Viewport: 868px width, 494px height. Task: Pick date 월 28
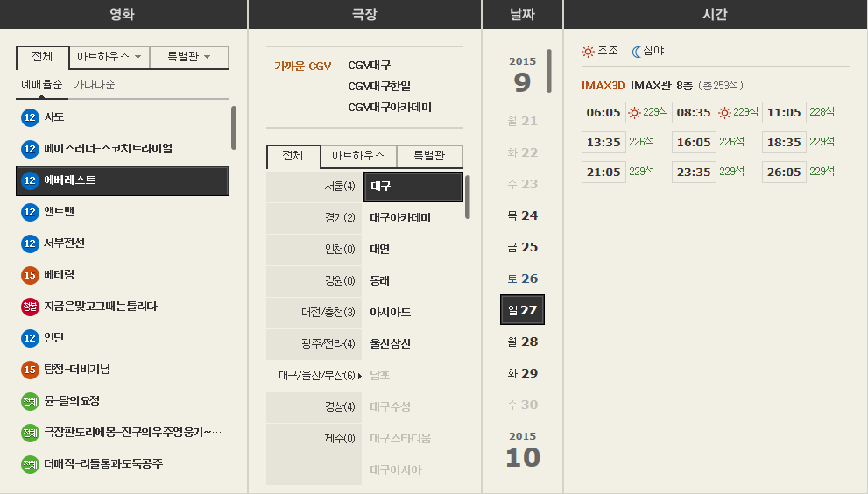pos(523,342)
